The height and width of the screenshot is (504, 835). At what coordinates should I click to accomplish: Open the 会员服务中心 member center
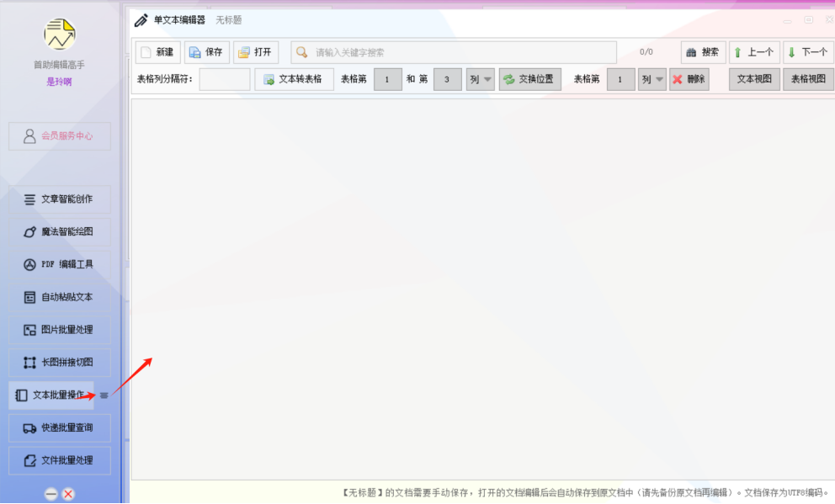[x=59, y=135]
